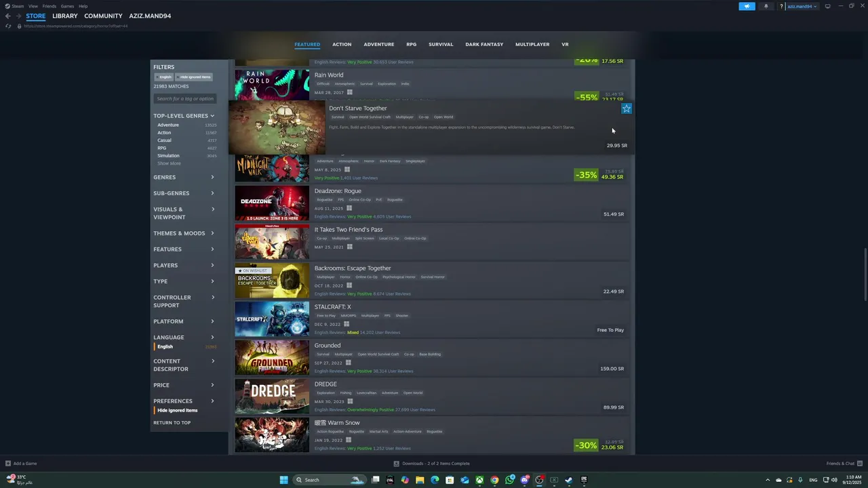The height and width of the screenshot is (488, 868).
Task: Click the Steam announcements megaphone icon
Action: (747, 6)
